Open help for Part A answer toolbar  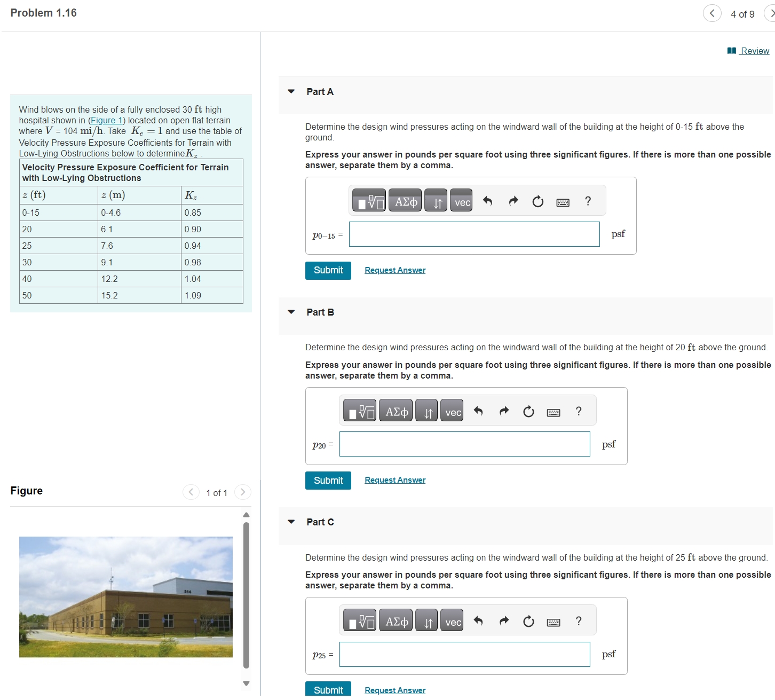[x=588, y=201]
